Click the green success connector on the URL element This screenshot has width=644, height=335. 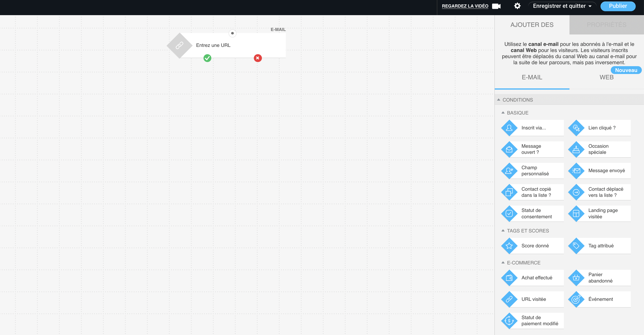207,58
